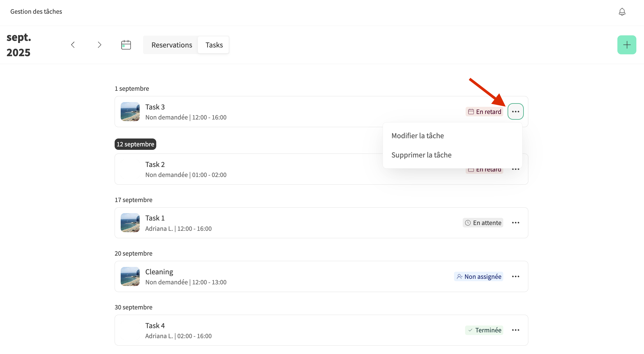Choose Modifier la tâche menu item
This screenshot has height=354, width=644.
(418, 136)
